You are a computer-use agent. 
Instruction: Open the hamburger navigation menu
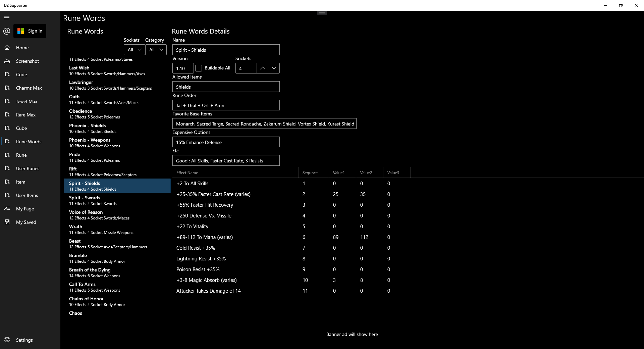[x=7, y=18]
